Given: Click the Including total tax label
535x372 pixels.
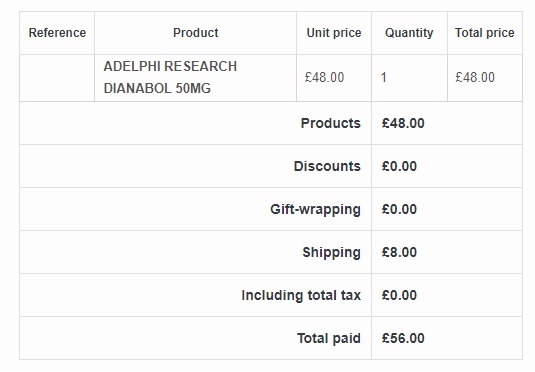Looking at the screenshot, I should point(301,296).
